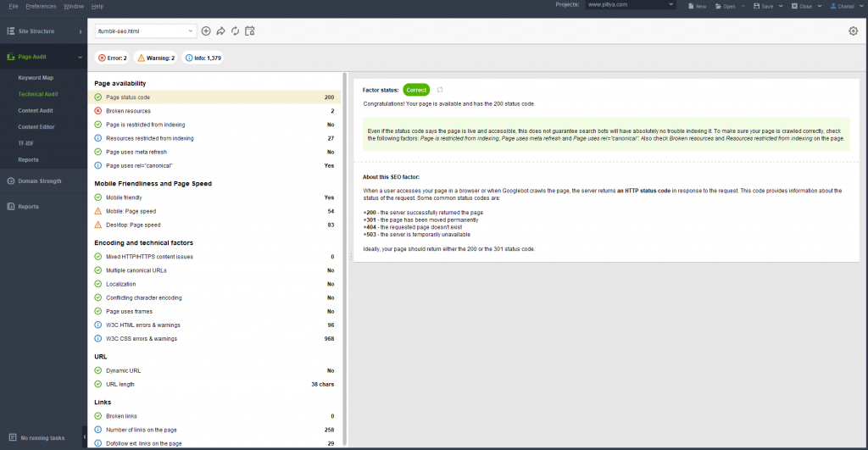This screenshot has height=450, width=868.
Task: Select the Mobile: Page speed row
Action: pyautogui.click(x=131, y=211)
